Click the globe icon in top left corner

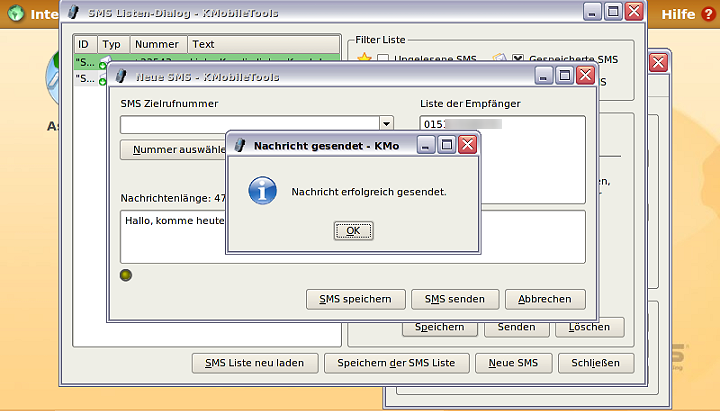tap(16, 13)
